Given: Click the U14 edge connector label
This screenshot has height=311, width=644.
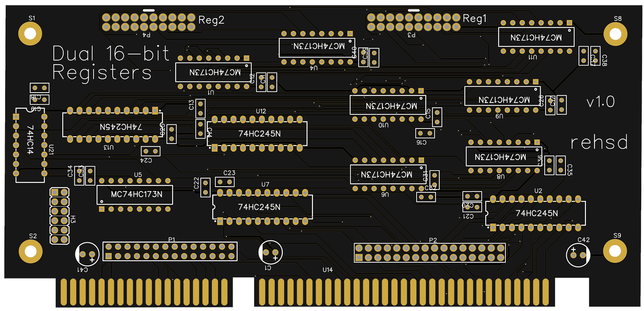Looking at the screenshot, I should [328, 270].
